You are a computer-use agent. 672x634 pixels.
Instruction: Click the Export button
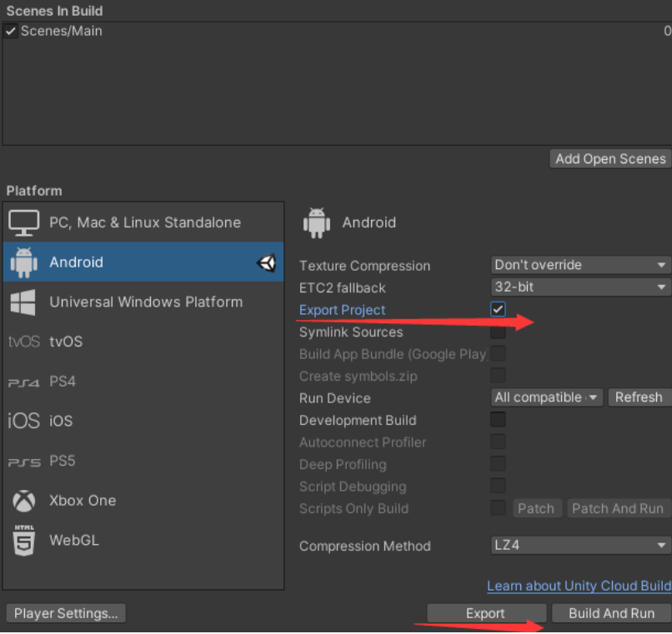pos(486,613)
